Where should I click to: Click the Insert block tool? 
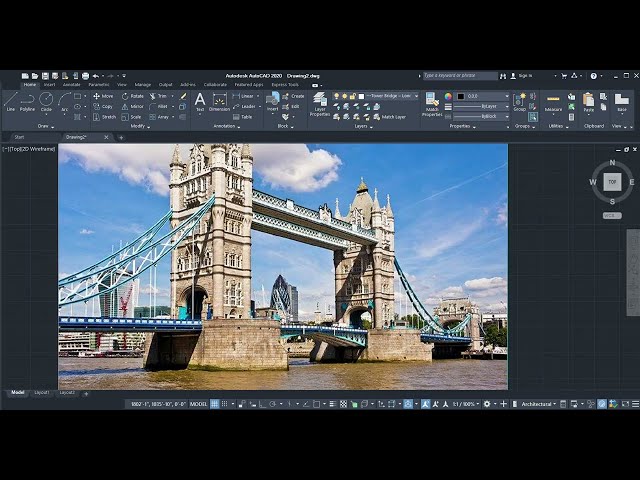[272, 102]
